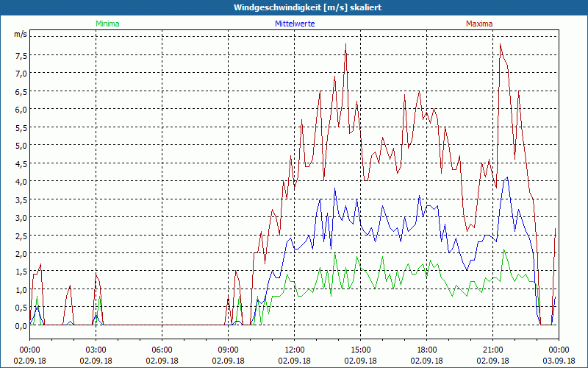
Task: Click the 6,5 y-axis value label
Action: pos(20,91)
